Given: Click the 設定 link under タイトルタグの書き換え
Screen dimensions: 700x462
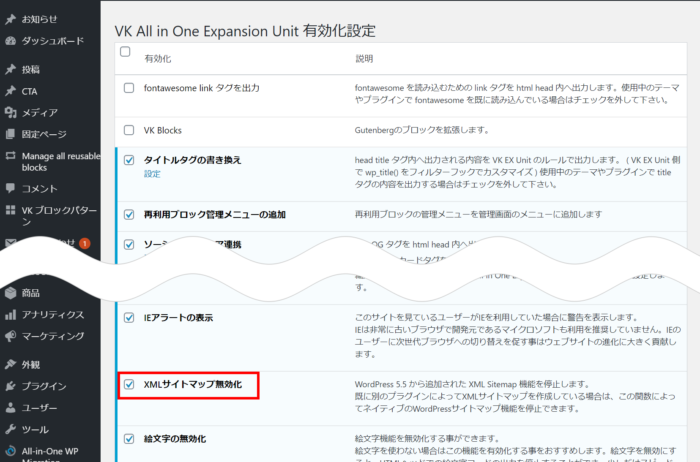Looking at the screenshot, I should [152, 174].
